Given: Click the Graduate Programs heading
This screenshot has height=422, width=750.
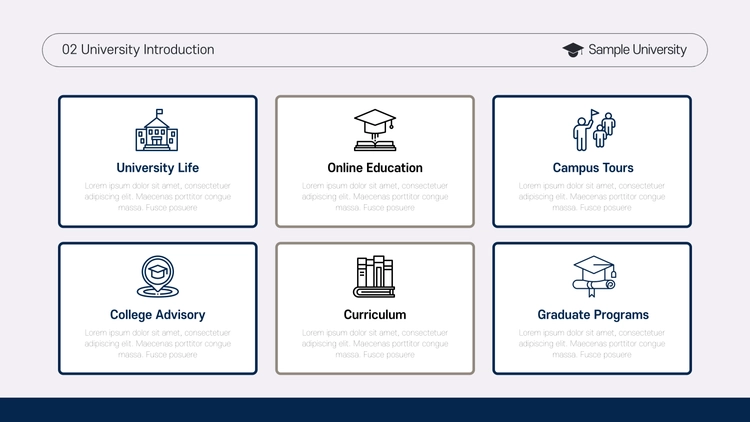Looking at the screenshot, I should (593, 315).
